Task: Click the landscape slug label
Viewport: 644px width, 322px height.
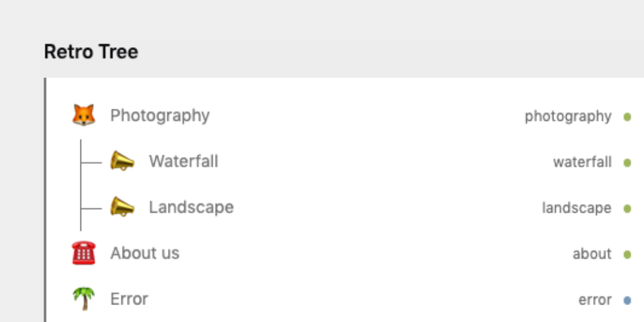Action: point(576,208)
